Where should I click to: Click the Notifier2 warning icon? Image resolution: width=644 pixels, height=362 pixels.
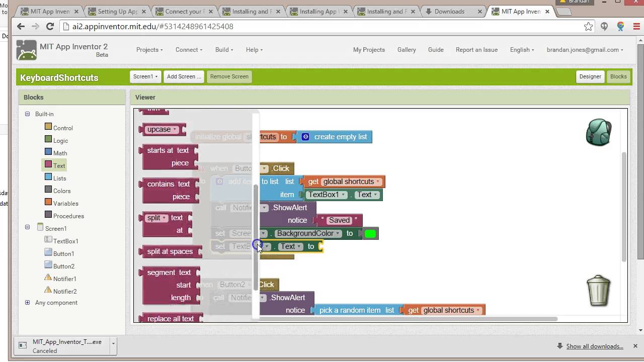(48, 290)
